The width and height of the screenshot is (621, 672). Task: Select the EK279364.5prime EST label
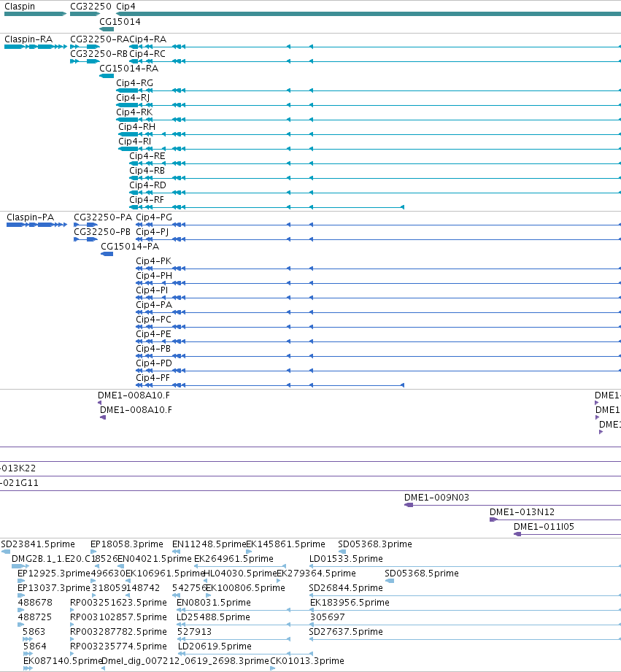click(316, 573)
